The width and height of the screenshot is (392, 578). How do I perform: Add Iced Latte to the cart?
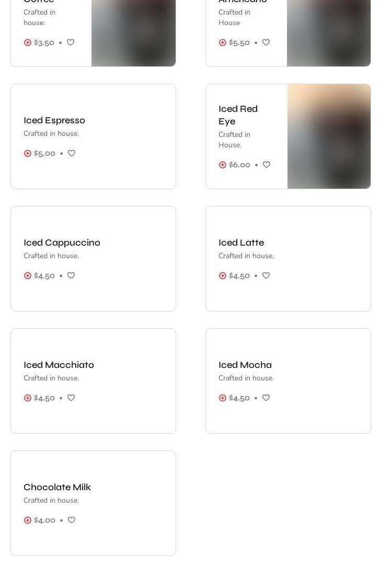pos(223,276)
